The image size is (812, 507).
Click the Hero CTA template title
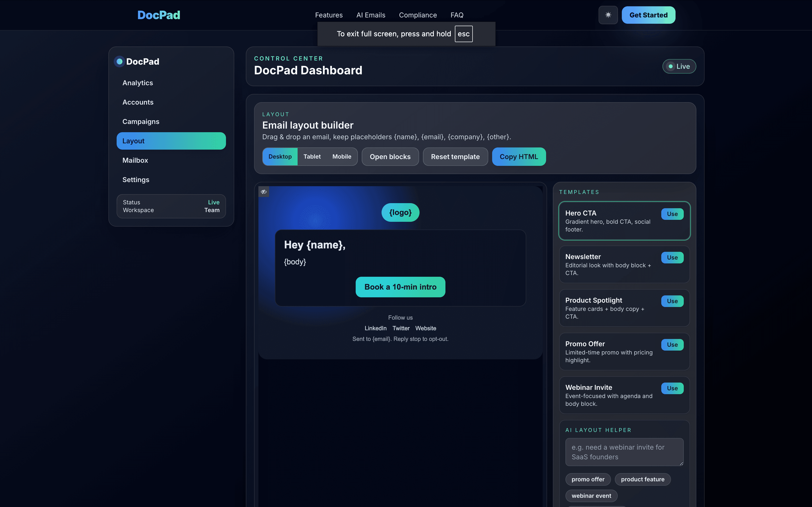tap(580, 213)
